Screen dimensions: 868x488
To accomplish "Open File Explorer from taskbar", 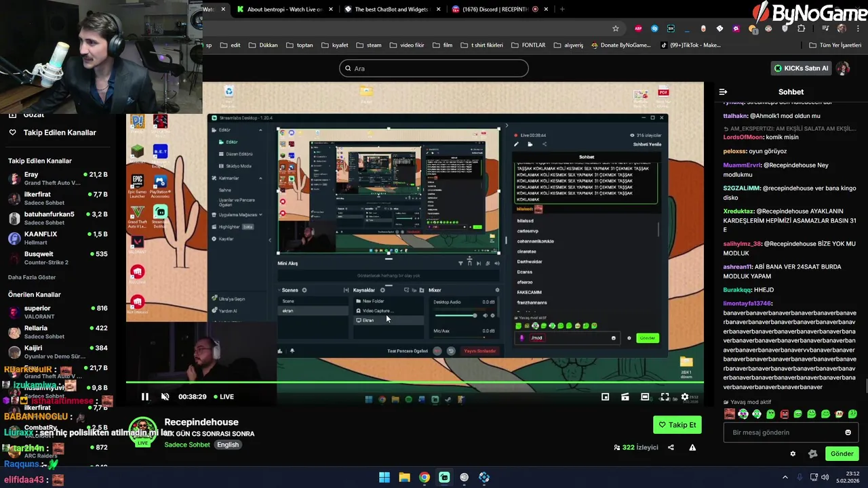I will tap(404, 477).
